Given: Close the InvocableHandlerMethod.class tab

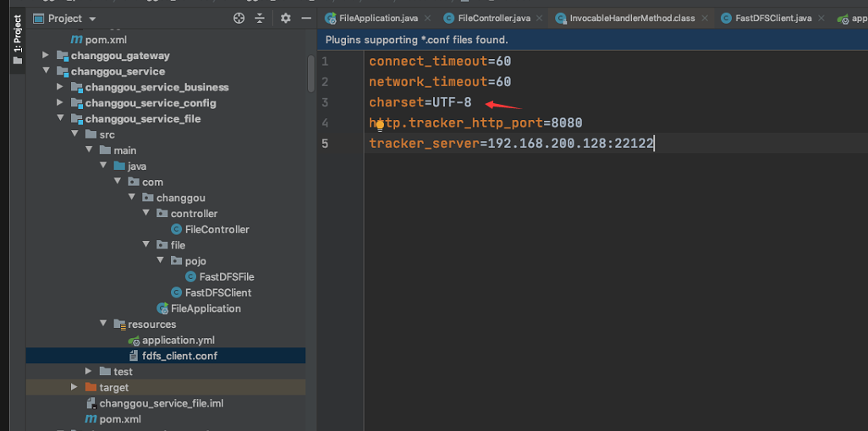Looking at the screenshot, I should click(705, 19).
